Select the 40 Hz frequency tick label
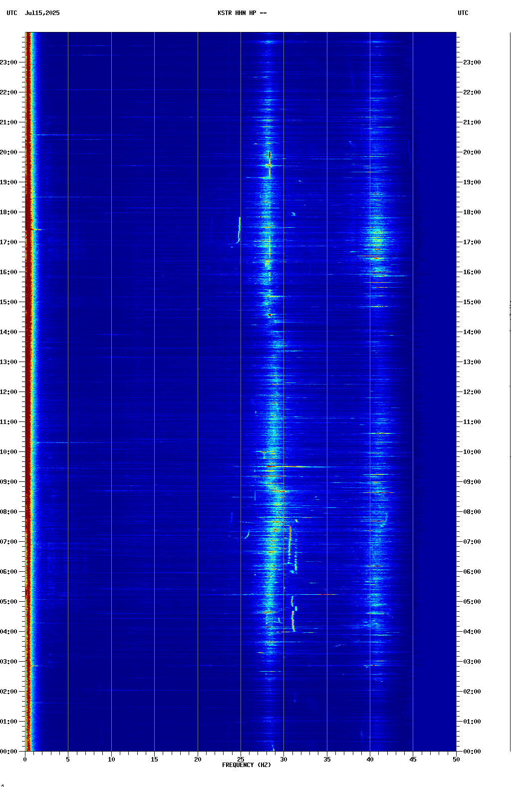 pyautogui.click(x=370, y=760)
